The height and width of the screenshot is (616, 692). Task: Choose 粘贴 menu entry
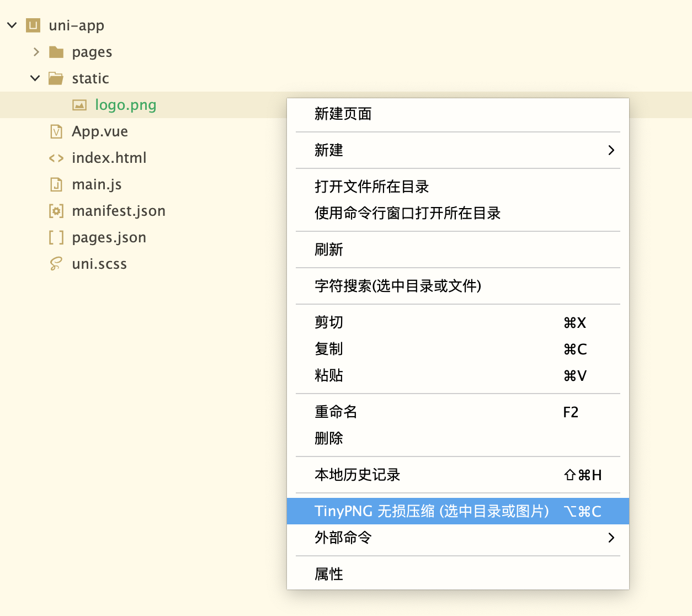[x=458, y=375]
